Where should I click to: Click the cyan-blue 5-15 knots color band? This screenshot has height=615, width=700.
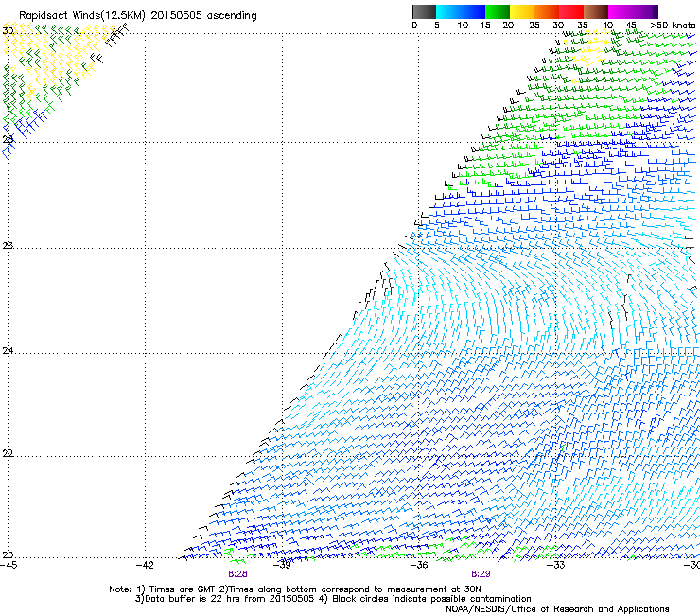pyautogui.click(x=461, y=11)
